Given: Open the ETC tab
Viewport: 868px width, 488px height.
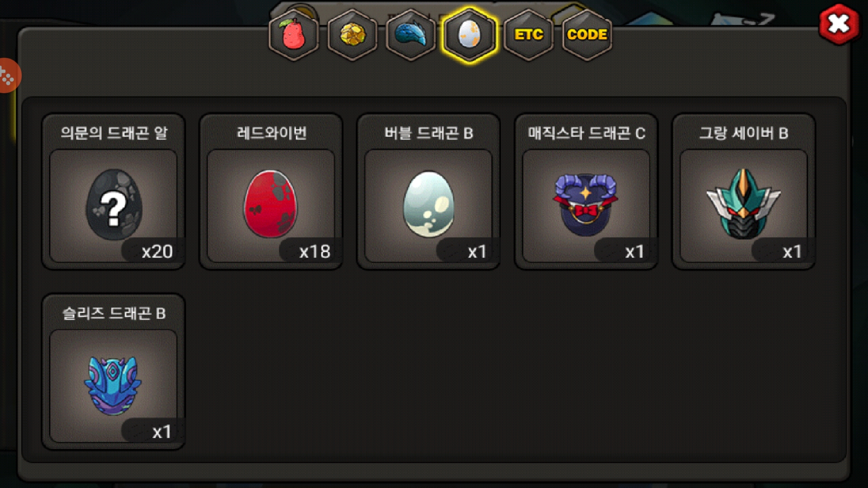Looking at the screenshot, I should pyautogui.click(x=528, y=35).
